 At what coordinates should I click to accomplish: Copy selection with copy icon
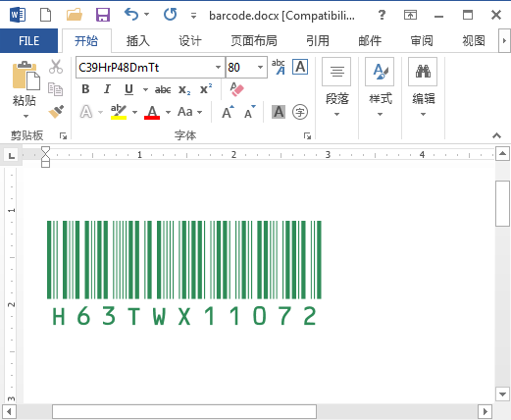(55, 89)
